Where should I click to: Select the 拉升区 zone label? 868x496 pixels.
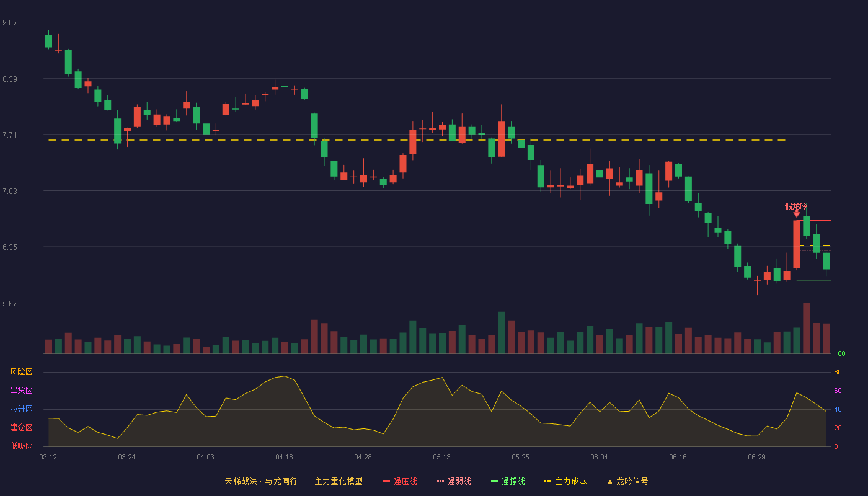21,409
